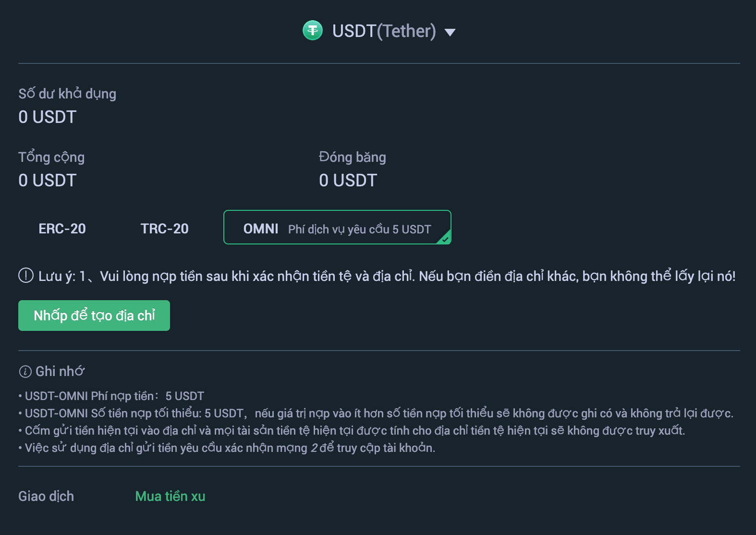
Task: Choose the OMNI network option
Action: point(261,229)
